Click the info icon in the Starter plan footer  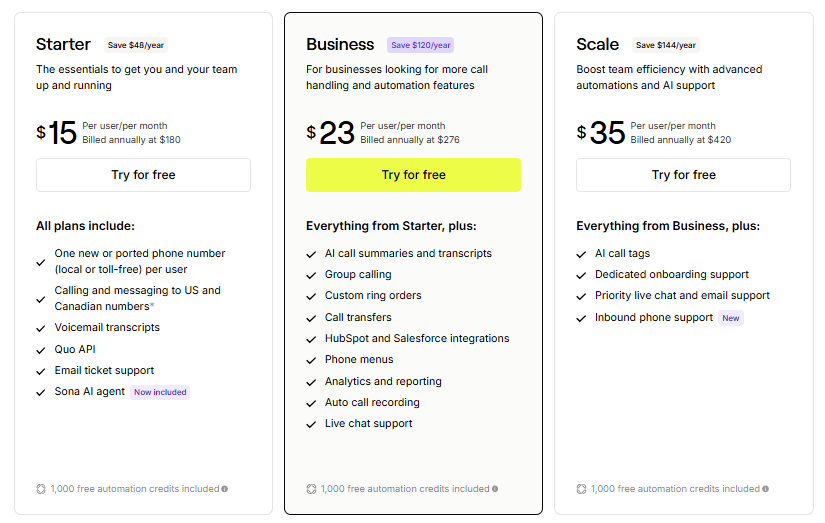[225, 489]
